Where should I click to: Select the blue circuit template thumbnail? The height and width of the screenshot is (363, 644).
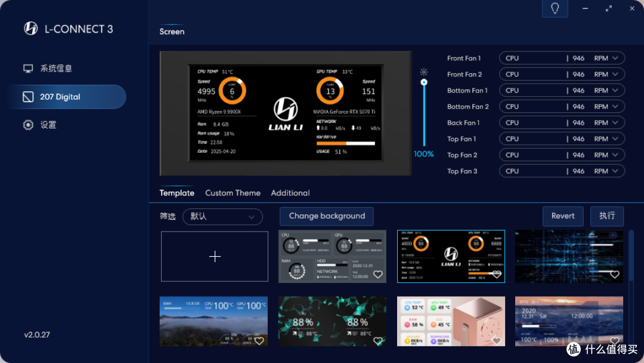point(569,257)
